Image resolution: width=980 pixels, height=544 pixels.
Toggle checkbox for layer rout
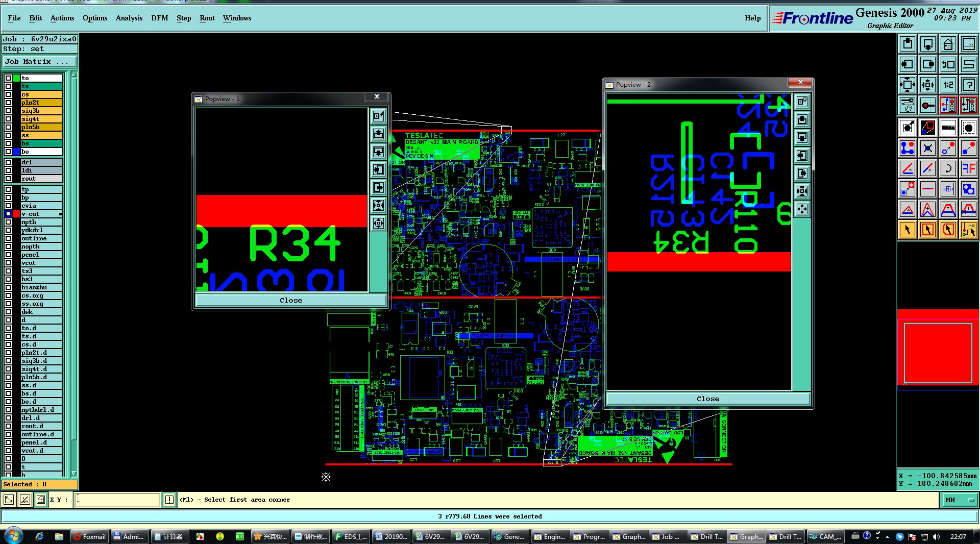tap(8, 179)
